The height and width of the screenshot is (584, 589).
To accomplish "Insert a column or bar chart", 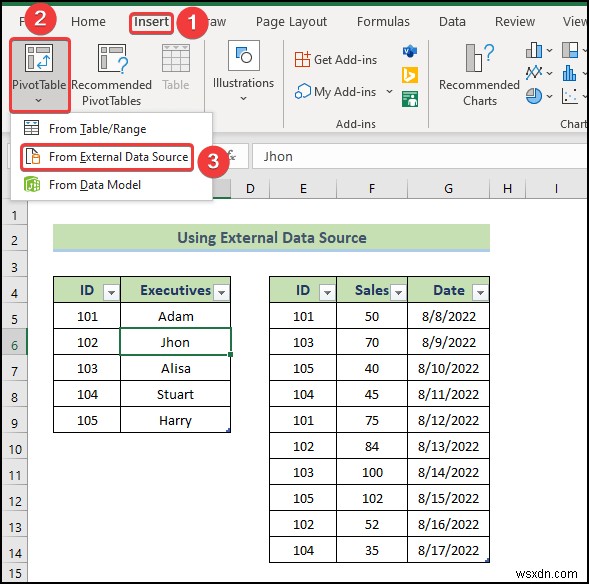I will coord(534,50).
